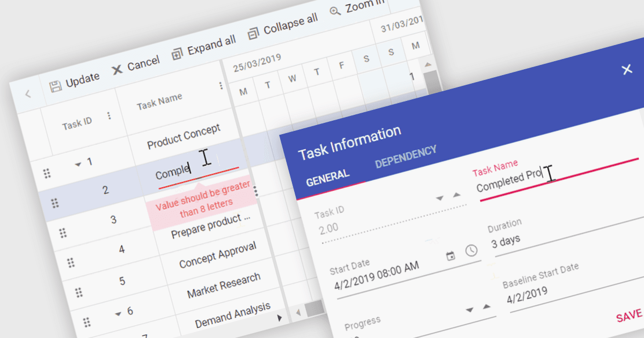This screenshot has height=338, width=644.
Task: Open the Start Date time picker clock
Action: (471, 251)
